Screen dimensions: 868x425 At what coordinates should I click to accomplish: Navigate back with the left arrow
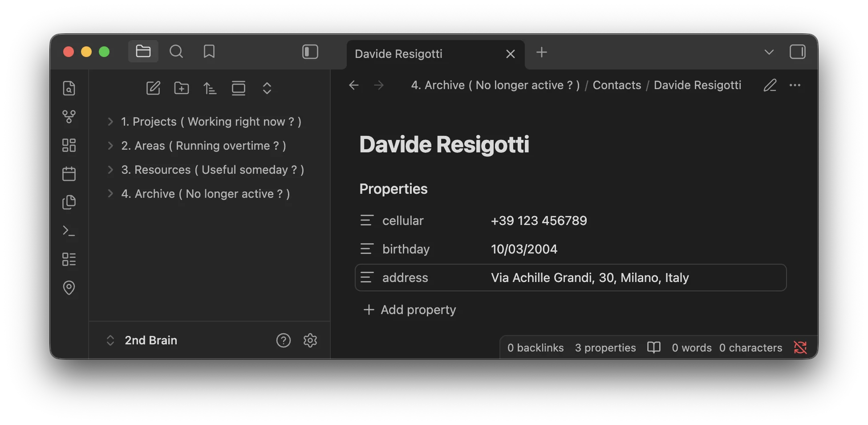point(354,85)
